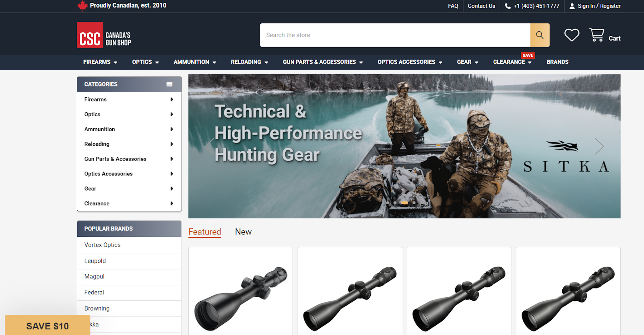
Task: Open the Brands menu item
Action: point(557,62)
